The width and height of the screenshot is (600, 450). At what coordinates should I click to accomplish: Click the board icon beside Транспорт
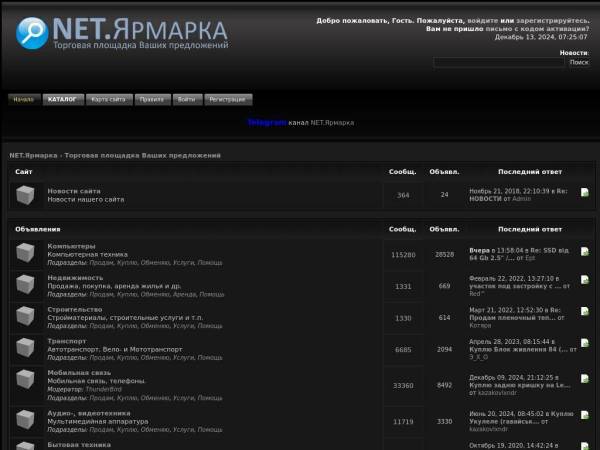26,349
